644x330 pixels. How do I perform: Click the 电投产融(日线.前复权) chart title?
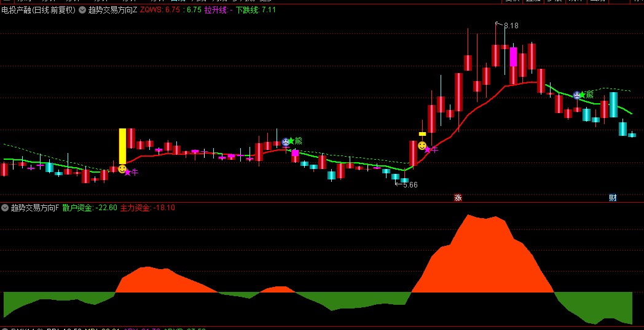(39, 10)
